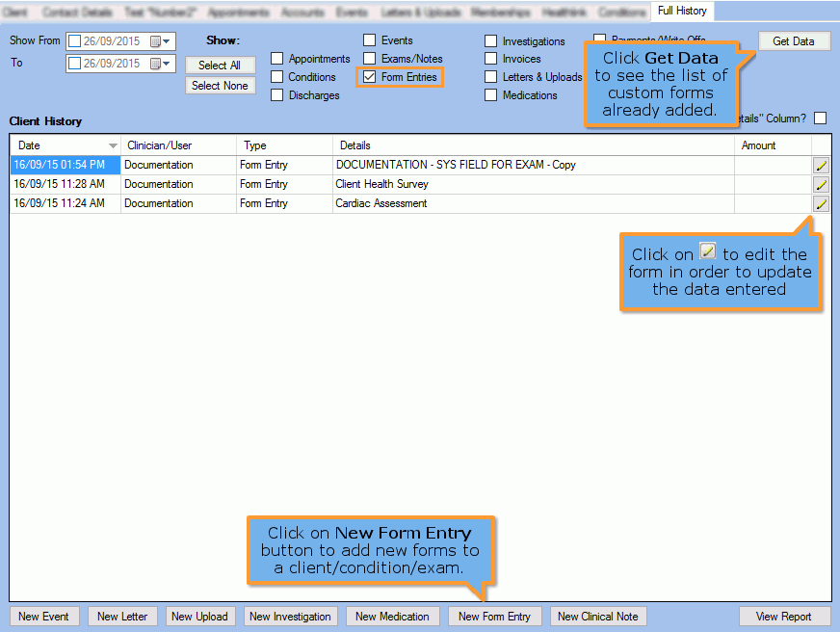Untick the Form Entries checkbox
840x632 pixels.
369,76
